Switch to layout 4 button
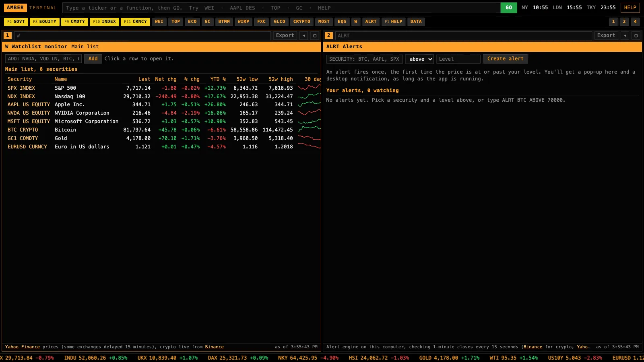The image size is (644, 362). [x=635, y=22]
